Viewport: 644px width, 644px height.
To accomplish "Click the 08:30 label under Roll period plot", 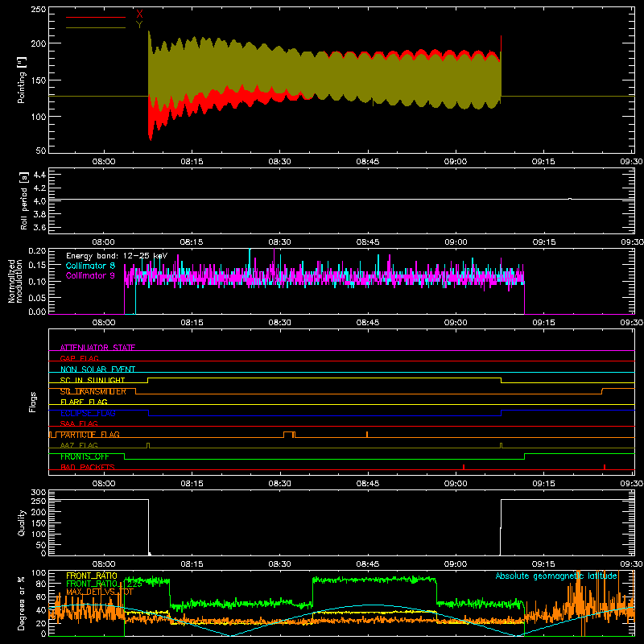I will pyautogui.click(x=279, y=242).
